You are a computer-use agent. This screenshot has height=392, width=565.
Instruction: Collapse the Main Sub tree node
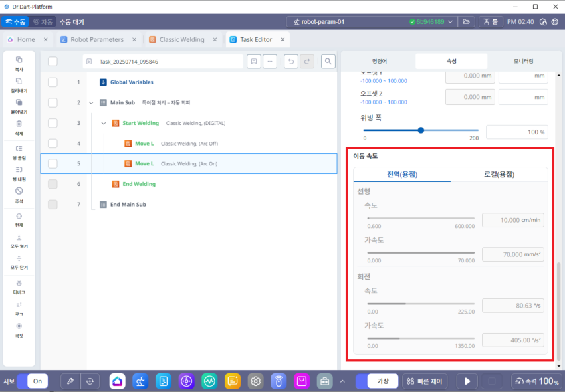coord(91,103)
